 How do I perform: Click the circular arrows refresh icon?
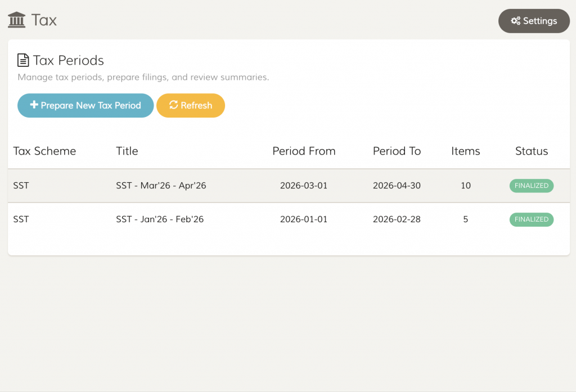[173, 105]
